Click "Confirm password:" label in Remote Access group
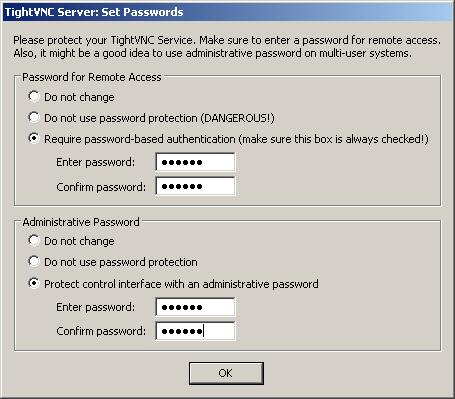This screenshot has height=399, width=455. click(101, 187)
